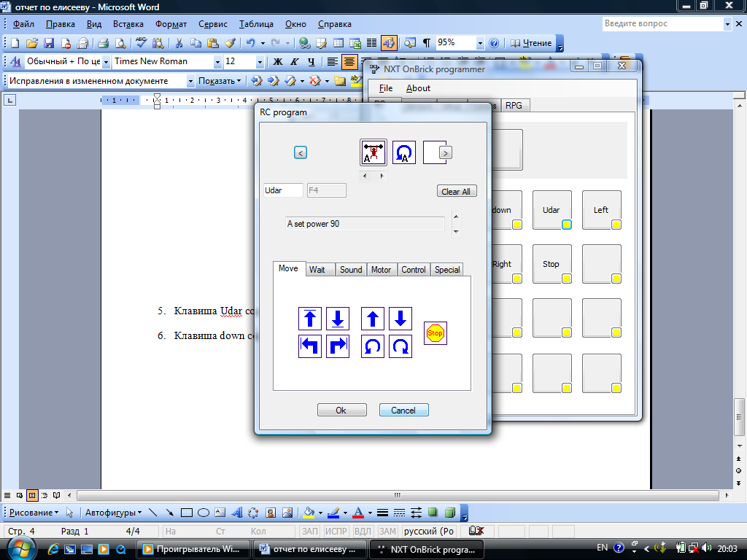Run spelling check ABC icon
This screenshot has height=560, width=747.
pyautogui.click(x=141, y=43)
